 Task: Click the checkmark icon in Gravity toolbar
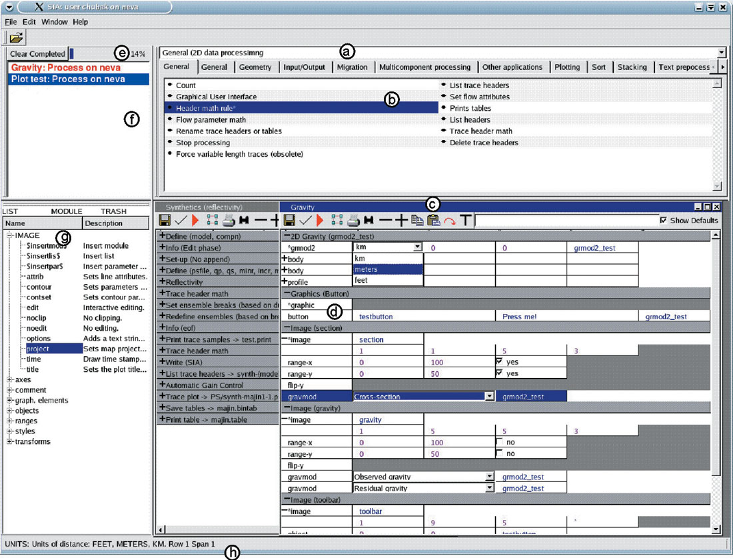pos(305,220)
